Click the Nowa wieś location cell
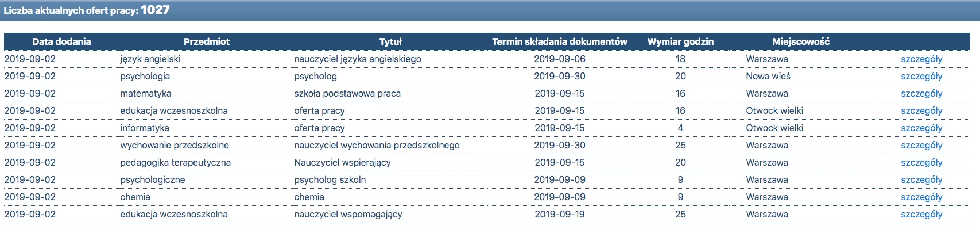Viewport: 980px width, 233px height. click(768, 77)
